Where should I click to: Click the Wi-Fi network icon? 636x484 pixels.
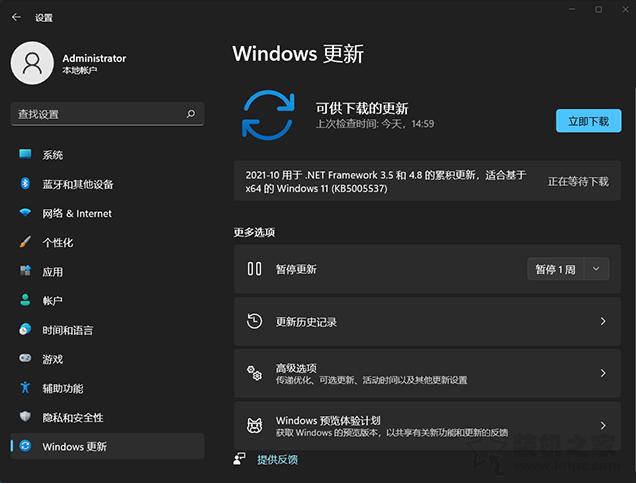25,213
